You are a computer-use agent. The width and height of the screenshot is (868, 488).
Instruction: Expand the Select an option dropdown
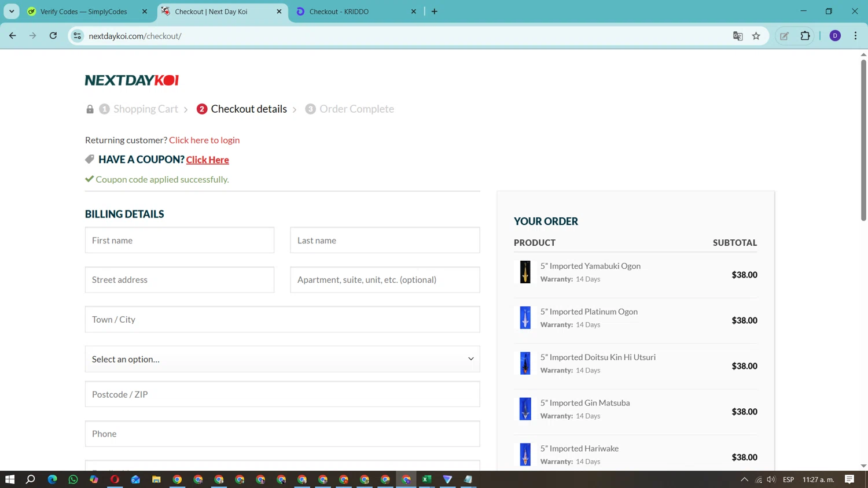click(282, 359)
